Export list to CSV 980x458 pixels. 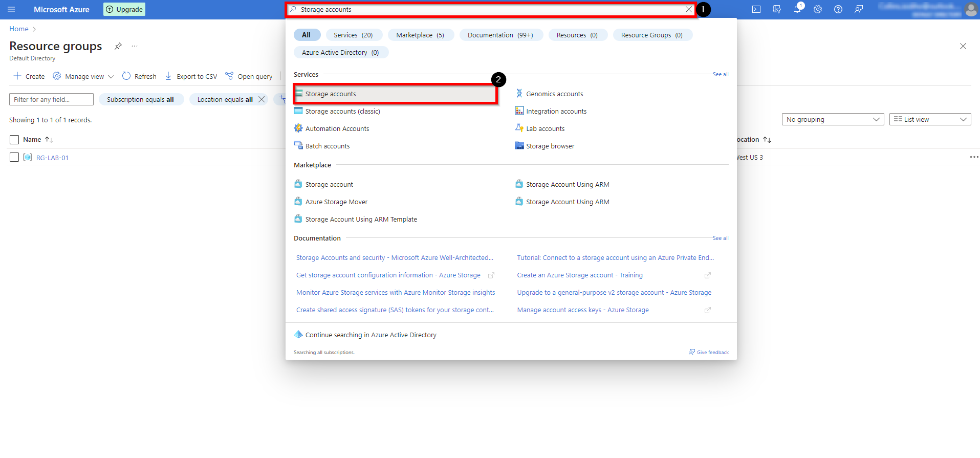click(x=191, y=76)
